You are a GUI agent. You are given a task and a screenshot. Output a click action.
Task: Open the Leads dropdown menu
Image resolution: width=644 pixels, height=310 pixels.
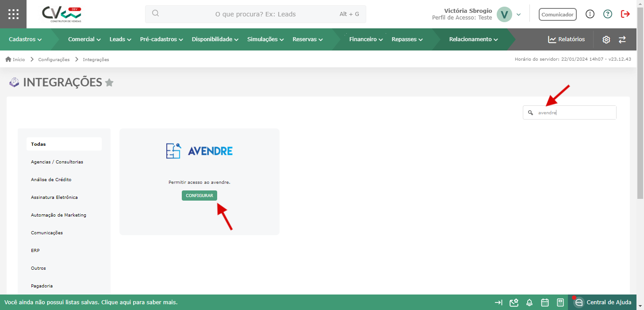click(120, 39)
